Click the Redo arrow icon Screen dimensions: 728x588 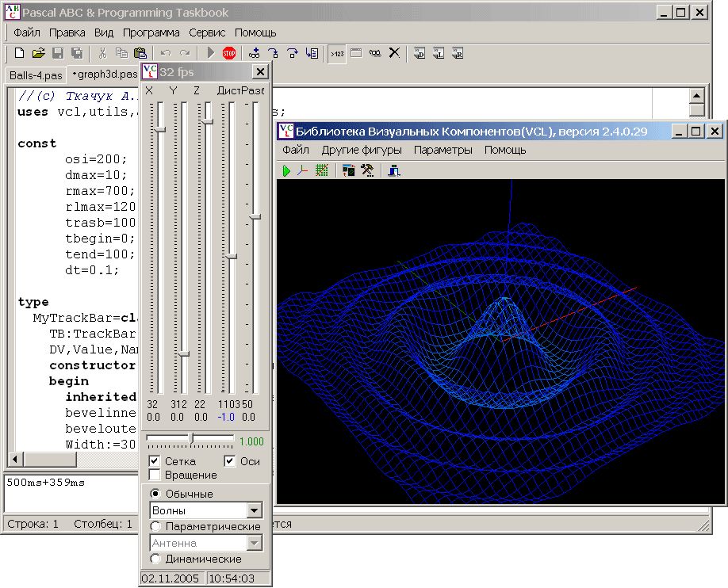[x=185, y=53]
